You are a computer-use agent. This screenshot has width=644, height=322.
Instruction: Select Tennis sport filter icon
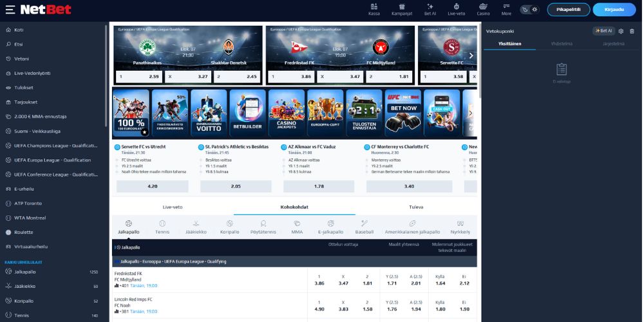click(x=162, y=227)
